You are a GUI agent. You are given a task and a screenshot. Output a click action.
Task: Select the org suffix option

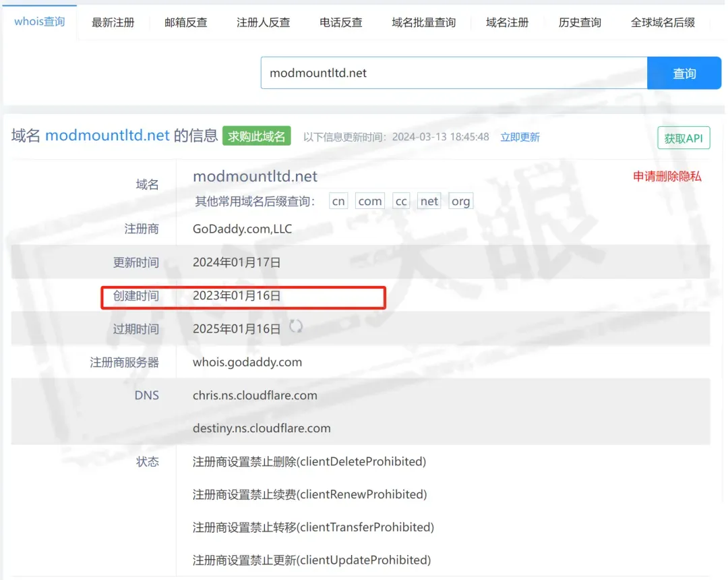tap(460, 201)
